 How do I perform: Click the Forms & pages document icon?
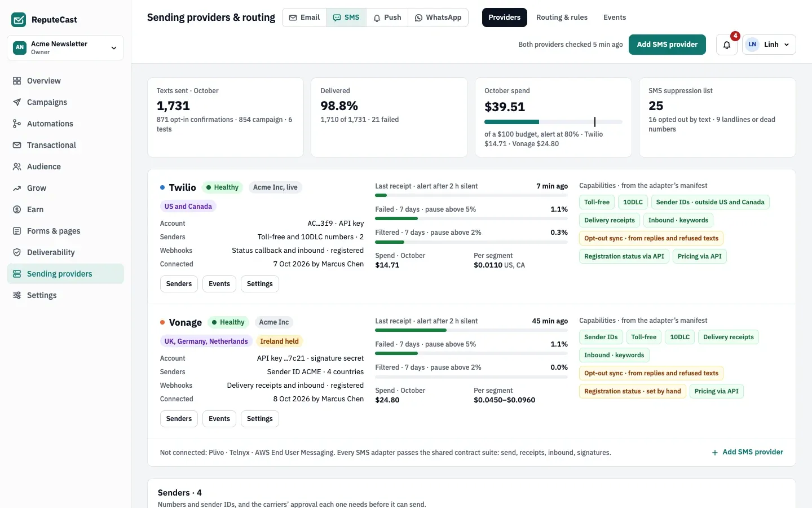17,231
